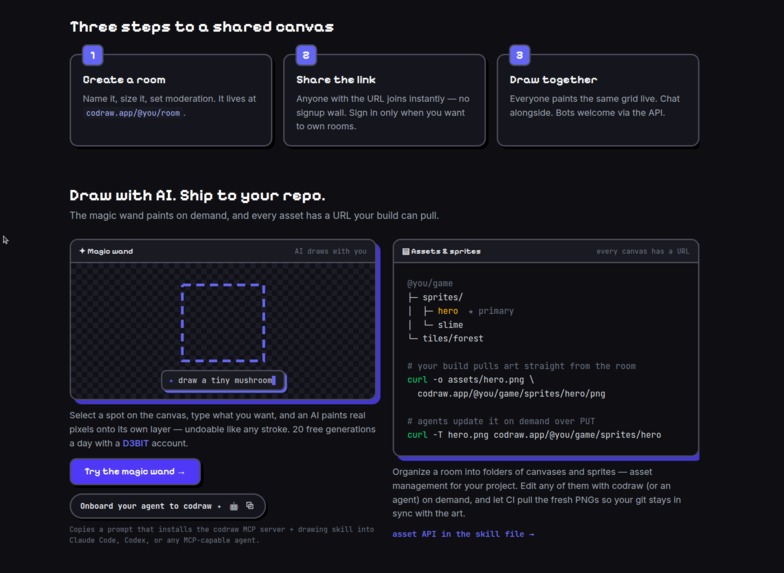Click the Create a room card
This screenshot has height=573, width=784.
(x=171, y=100)
